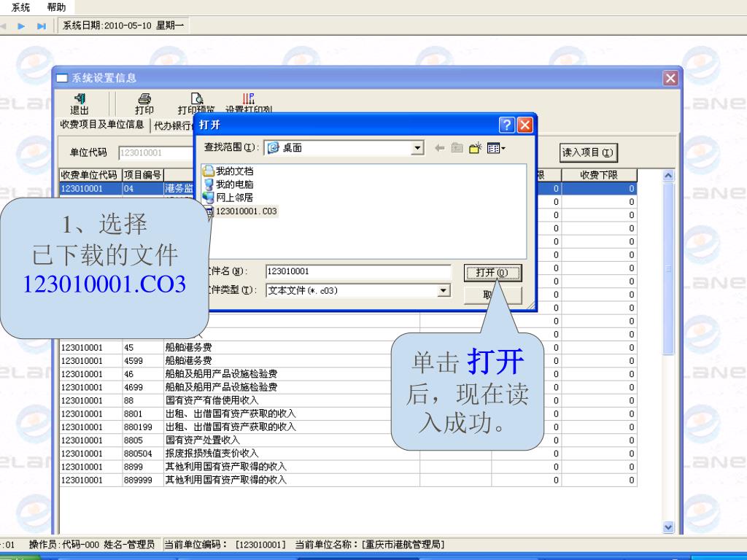
Task: Select the 报废报损残值变价收入 row
Action: pyautogui.click(x=348, y=454)
